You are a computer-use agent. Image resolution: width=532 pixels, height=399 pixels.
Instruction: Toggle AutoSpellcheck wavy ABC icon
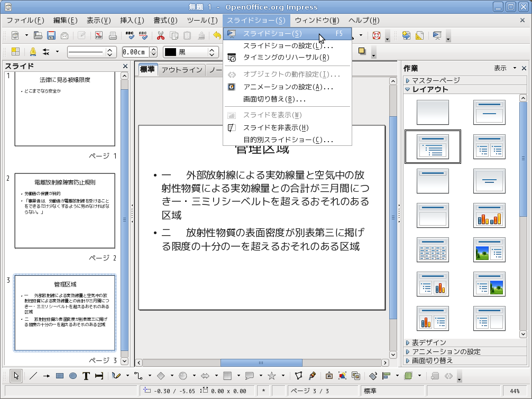coord(143,36)
